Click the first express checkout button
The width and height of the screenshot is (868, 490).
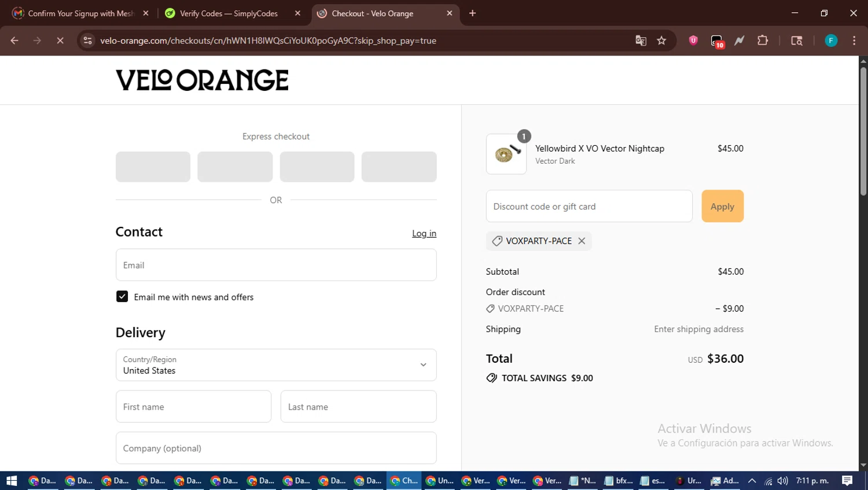[153, 167]
